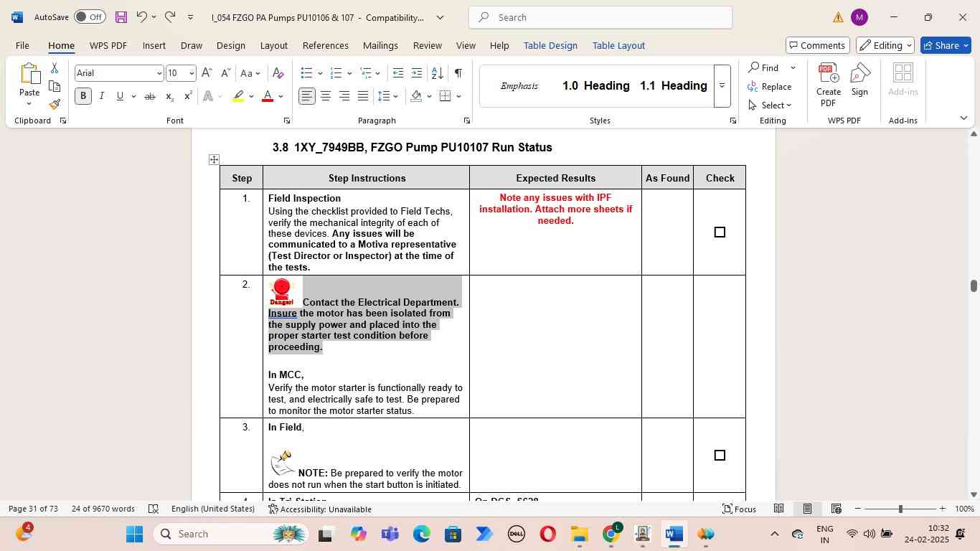Click the Bullets list icon

click(x=306, y=73)
